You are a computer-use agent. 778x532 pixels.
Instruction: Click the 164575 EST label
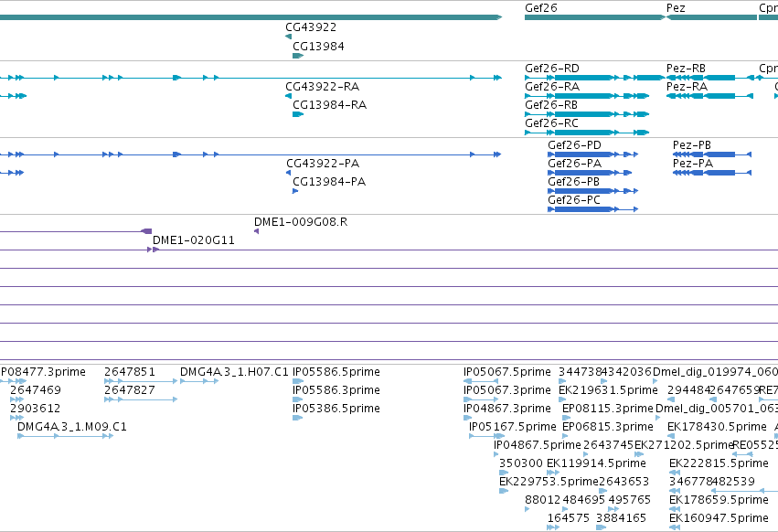(x=568, y=518)
